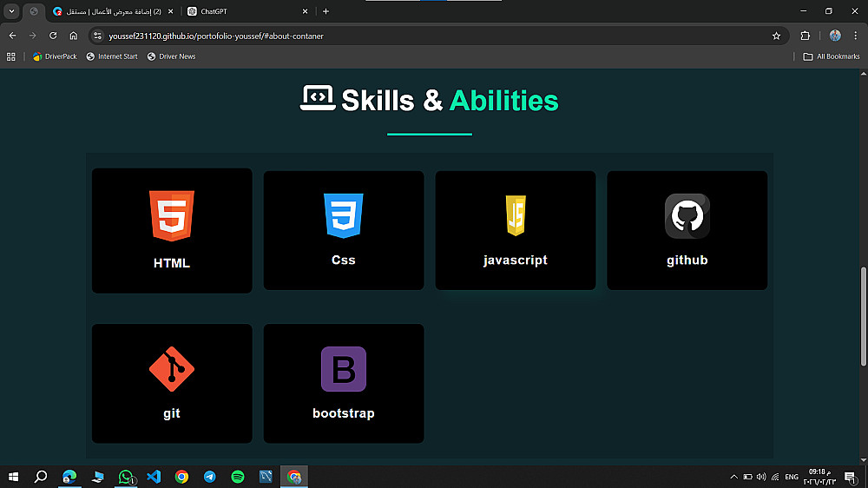Open the apps grid in bookmarks bar
The height and width of the screenshot is (488, 868).
[11, 56]
